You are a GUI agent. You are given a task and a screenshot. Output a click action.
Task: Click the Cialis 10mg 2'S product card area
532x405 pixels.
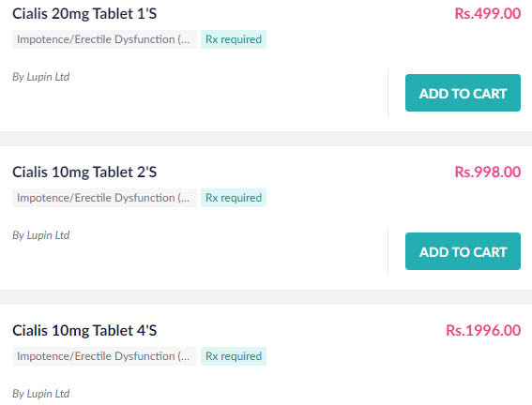(266, 217)
